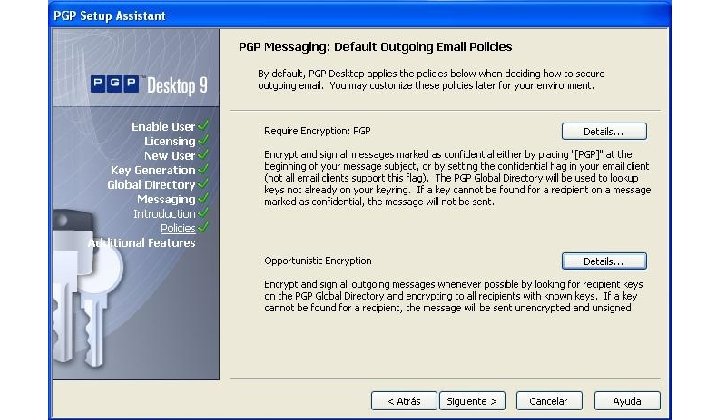
Task: Click the PGP Setup Assistant title bar
Action: [x=360, y=16]
